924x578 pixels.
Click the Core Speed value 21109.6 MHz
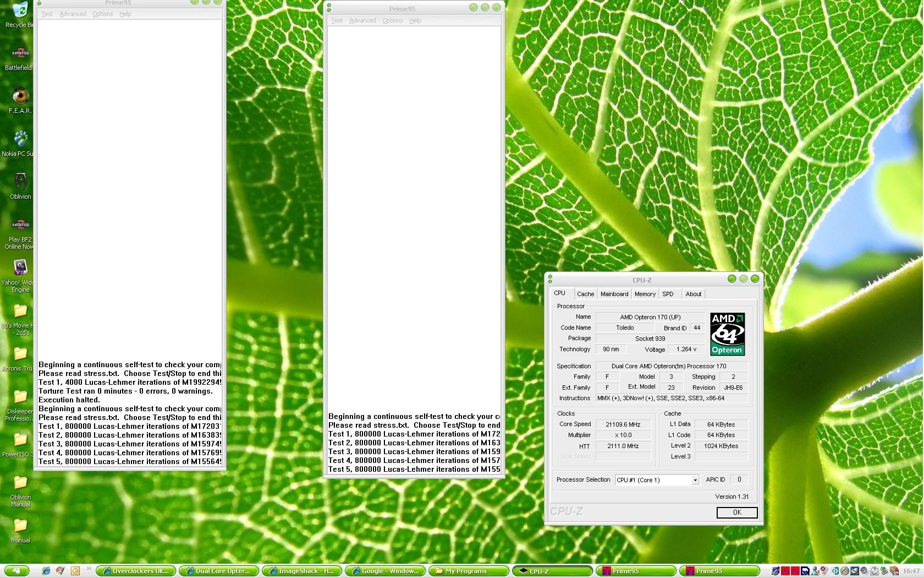tap(623, 424)
